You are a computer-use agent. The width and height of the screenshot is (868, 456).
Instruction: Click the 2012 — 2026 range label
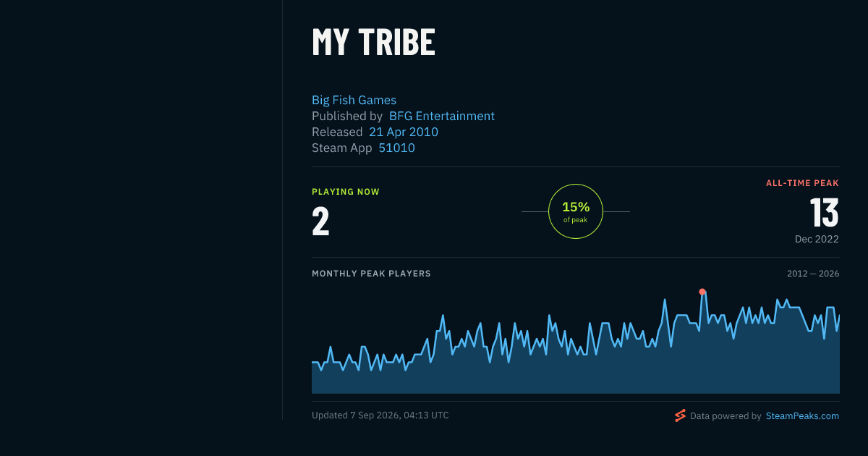[813, 274]
